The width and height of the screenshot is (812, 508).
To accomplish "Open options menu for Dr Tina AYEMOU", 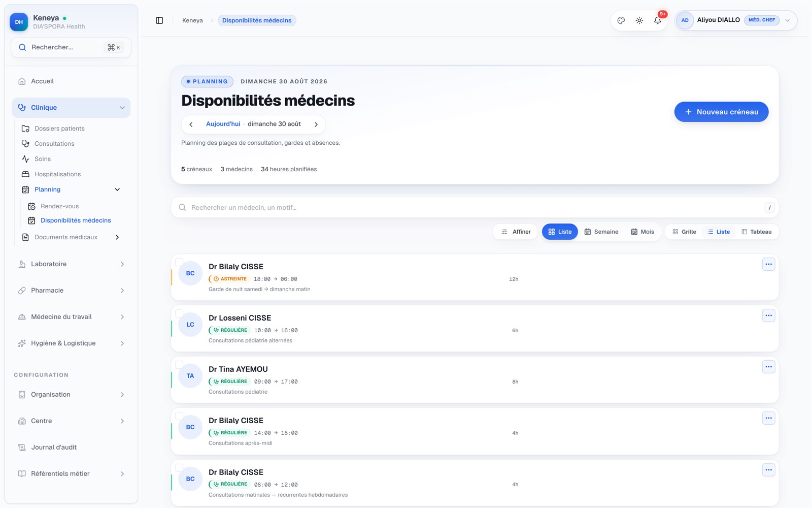I will coord(768,367).
